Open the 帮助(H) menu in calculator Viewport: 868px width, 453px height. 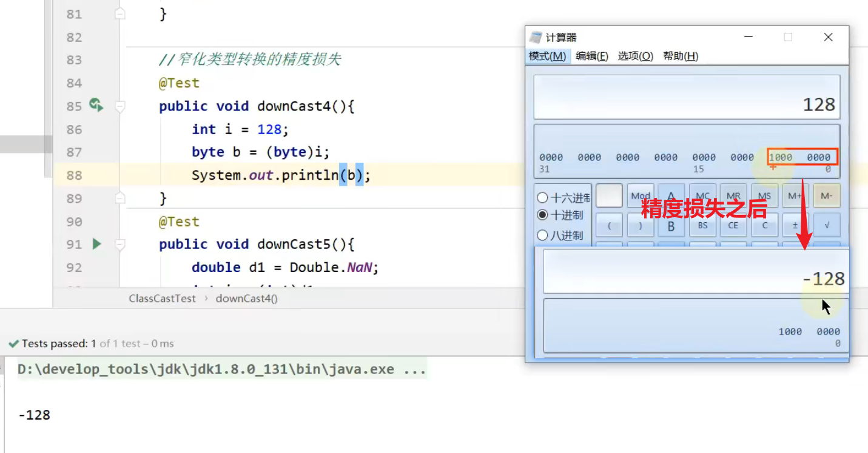(681, 56)
